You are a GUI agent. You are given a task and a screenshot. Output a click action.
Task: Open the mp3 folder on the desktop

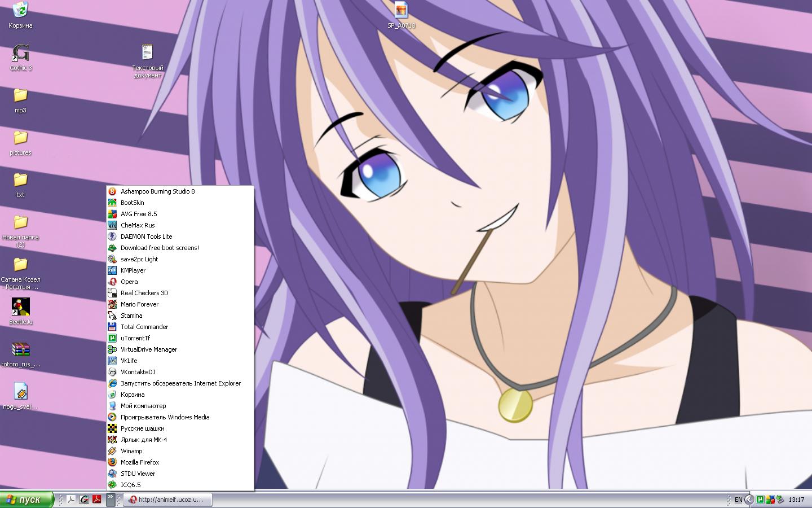[x=20, y=96]
